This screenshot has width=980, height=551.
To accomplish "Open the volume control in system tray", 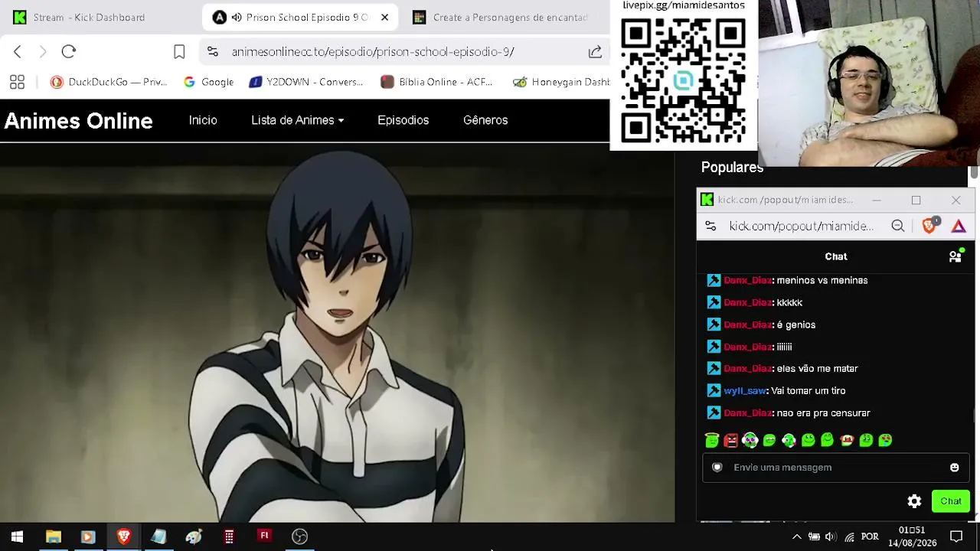I will (831, 536).
